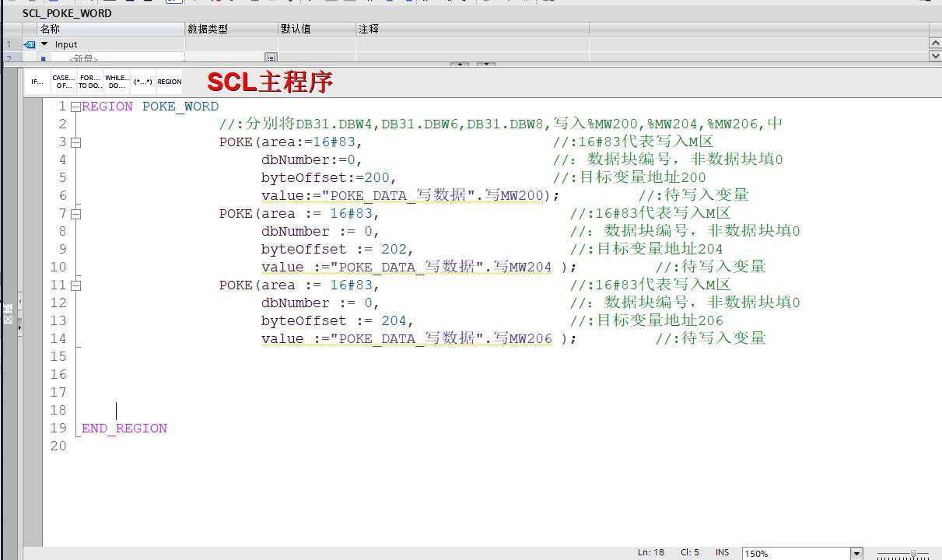This screenshot has height=560, width=942.
Task: Fold the second POKE call at line 7
Action: [75, 214]
